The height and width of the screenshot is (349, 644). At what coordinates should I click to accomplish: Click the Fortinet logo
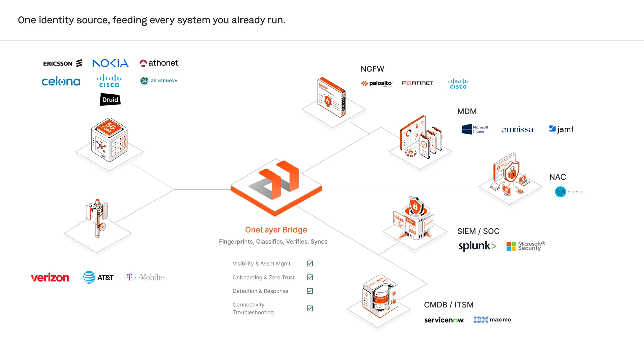pos(418,83)
